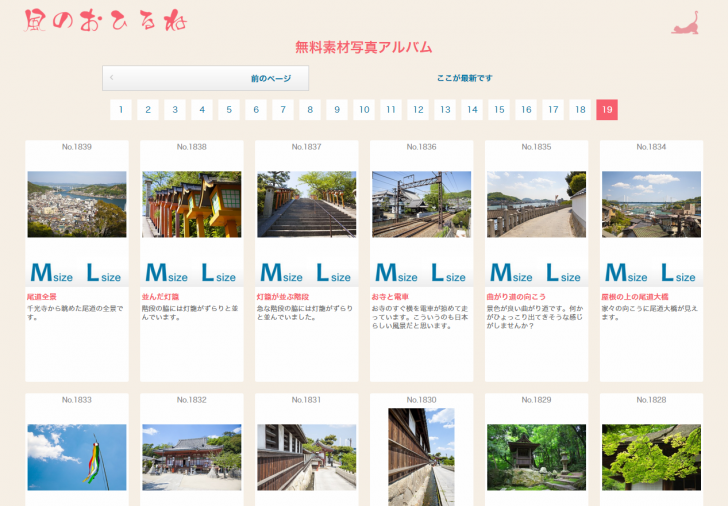
Task: Open page 14 of the album
Action: pos(472,110)
